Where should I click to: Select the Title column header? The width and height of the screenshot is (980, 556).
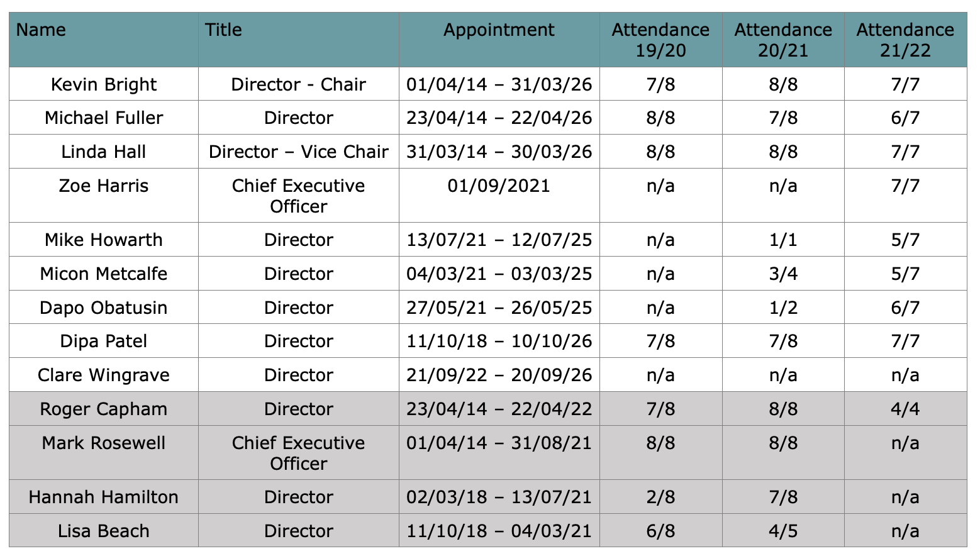point(299,39)
